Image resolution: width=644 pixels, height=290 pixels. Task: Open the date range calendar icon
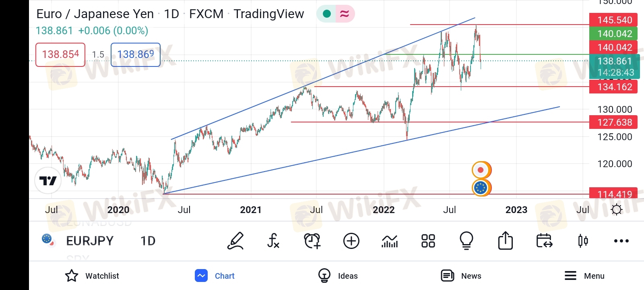pos(544,241)
